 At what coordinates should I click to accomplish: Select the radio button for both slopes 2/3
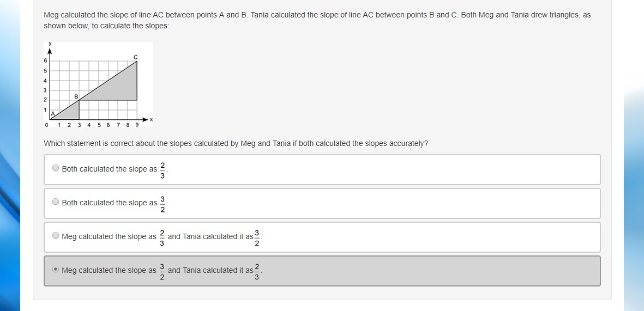pos(56,168)
